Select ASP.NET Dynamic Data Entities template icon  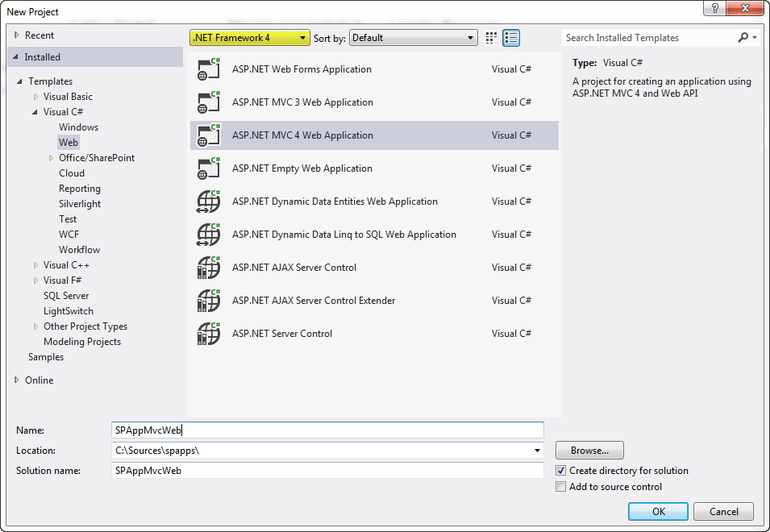pyautogui.click(x=209, y=202)
